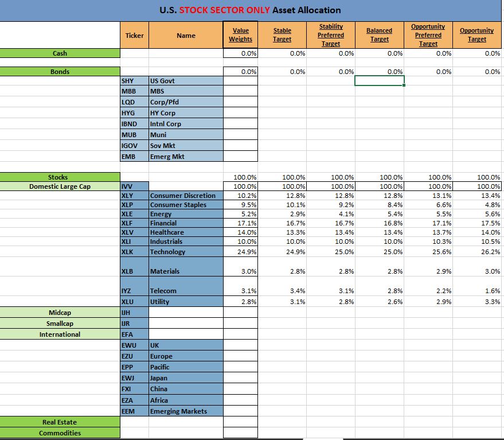Viewport: 504px width, 440px height.
Task: Click the green Bonds category cell
Action: pyautogui.click(x=60, y=72)
